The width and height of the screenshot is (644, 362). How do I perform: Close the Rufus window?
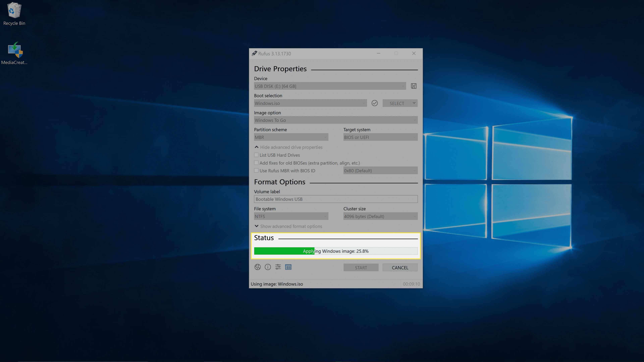coord(414,53)
